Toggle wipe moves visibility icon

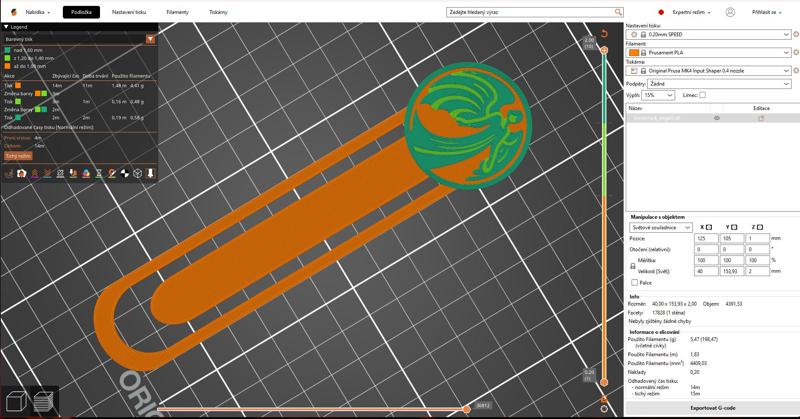pos(21,174)
